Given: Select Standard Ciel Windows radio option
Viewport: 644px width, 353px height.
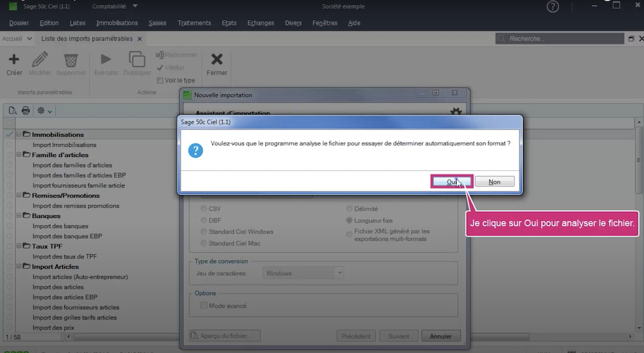Looking at the screenshot, I should click(x=204, y=232).
